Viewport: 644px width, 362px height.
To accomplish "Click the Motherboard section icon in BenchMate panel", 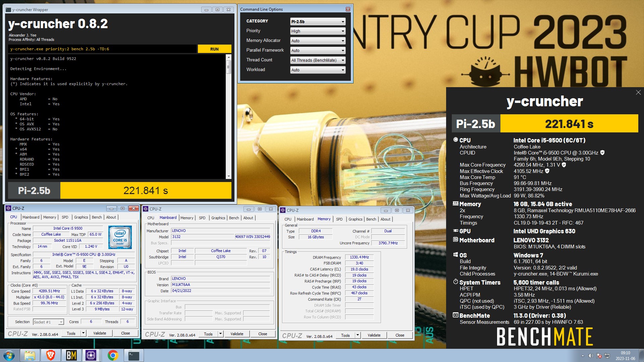I will [x=455, y=240].
